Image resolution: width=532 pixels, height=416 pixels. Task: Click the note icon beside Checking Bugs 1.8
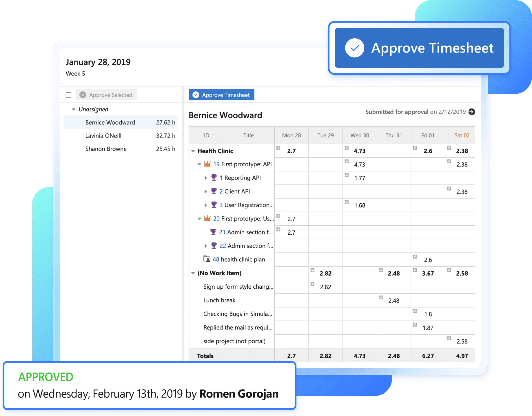[x=415, y=311]
